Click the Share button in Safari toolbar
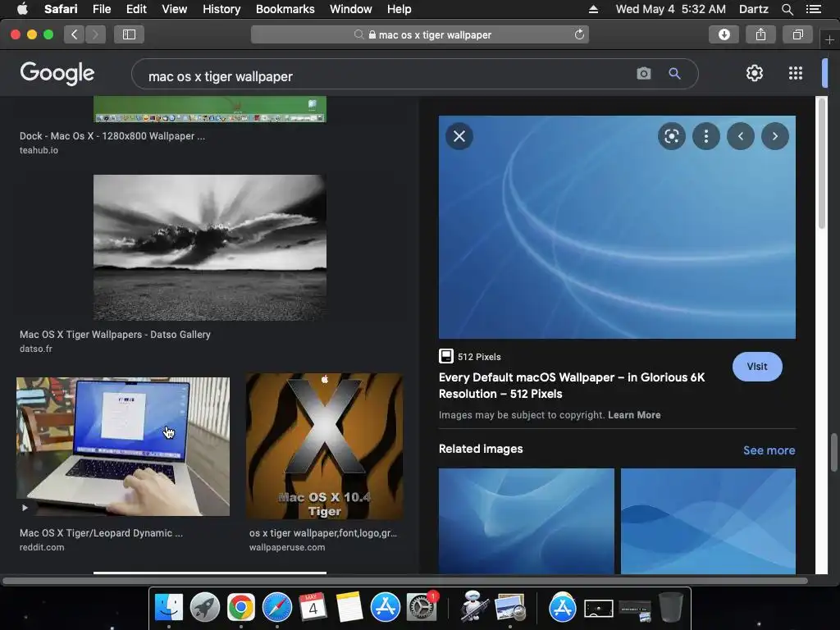Screen dimensions: 840x630 point(760,34)
